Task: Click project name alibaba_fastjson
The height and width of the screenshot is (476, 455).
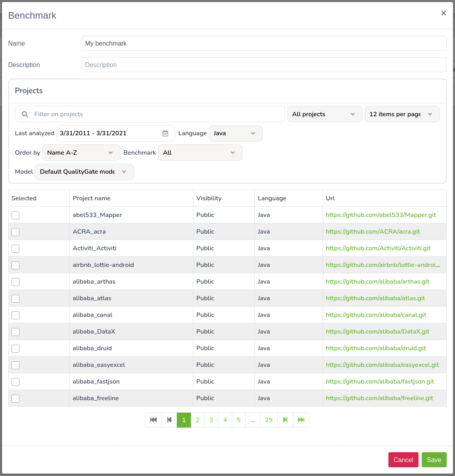Action: [x=96, y=382]
